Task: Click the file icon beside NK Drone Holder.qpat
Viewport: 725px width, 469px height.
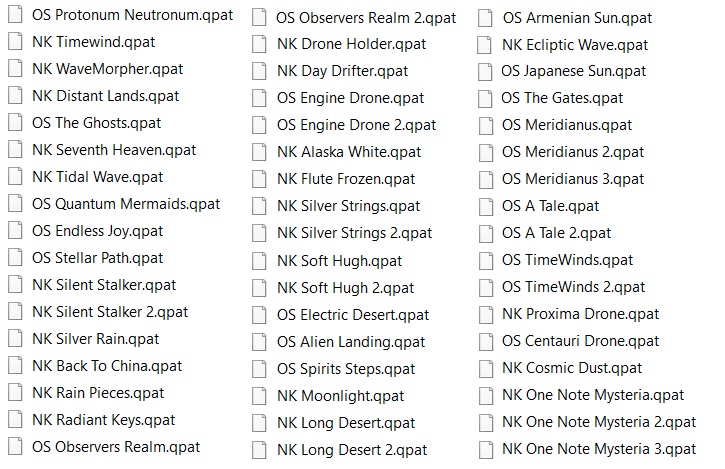Action: coord(259,44)
